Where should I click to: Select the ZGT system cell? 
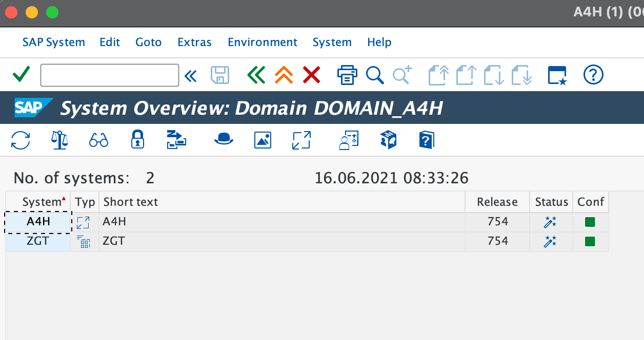pos(38,241)
